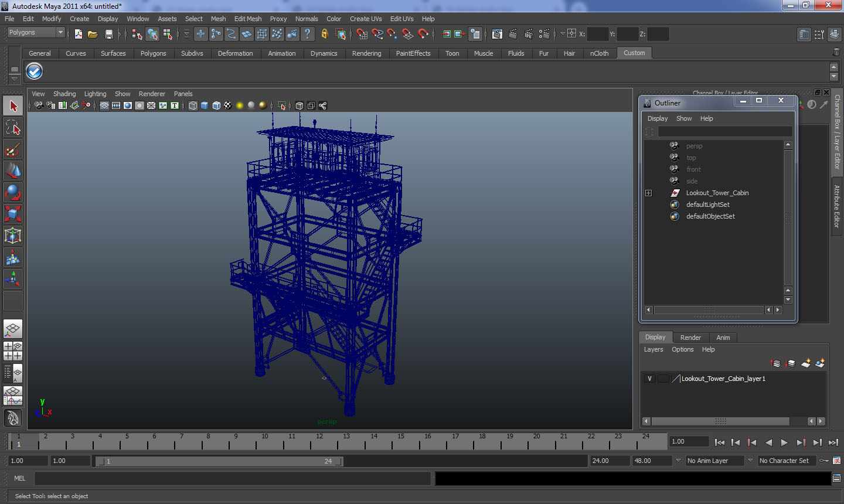Click the checkmark shelf item on Custom shelf
The image size is (844, 504).
tap(35, 71)
